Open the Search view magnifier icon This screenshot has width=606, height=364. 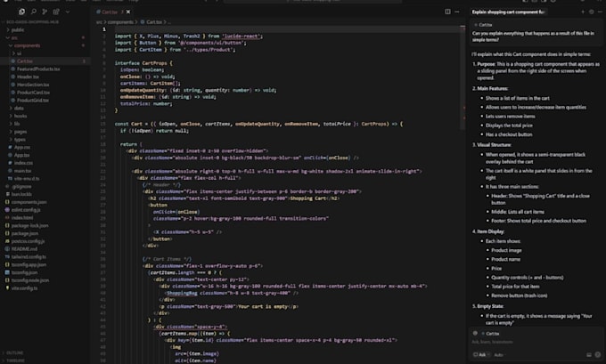(34, 12)
